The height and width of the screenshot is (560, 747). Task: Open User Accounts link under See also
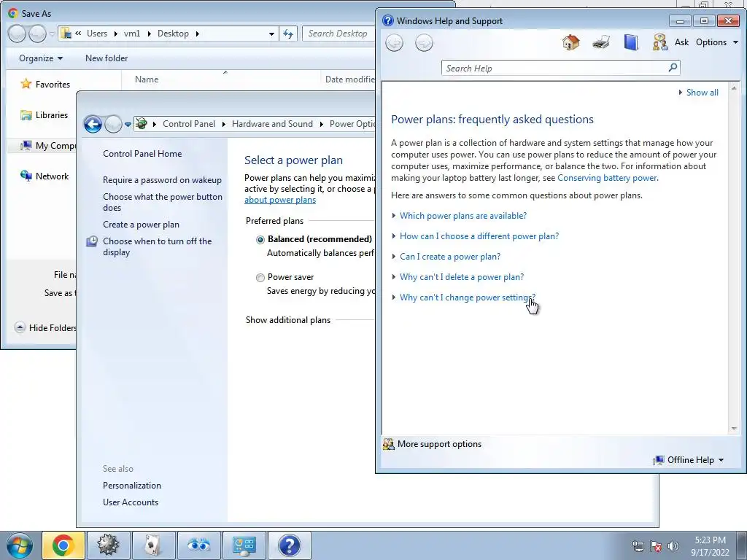[131, 502]
